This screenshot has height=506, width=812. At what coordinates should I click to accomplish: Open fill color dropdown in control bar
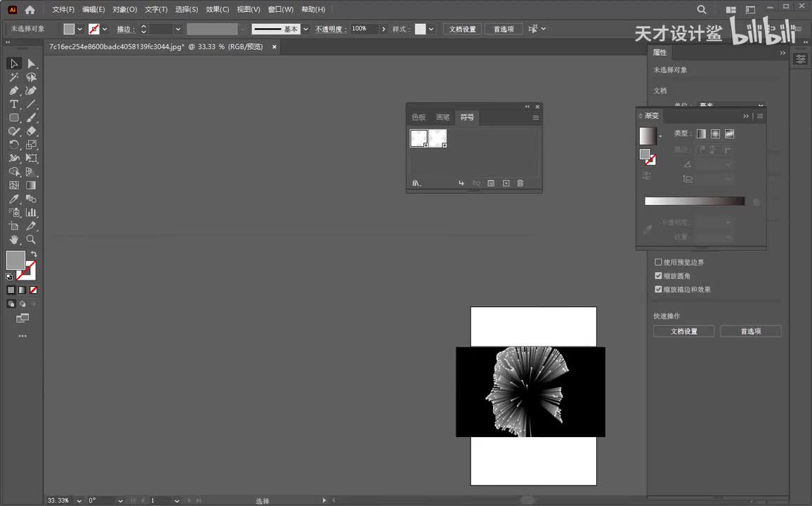[x=80, y=29]
